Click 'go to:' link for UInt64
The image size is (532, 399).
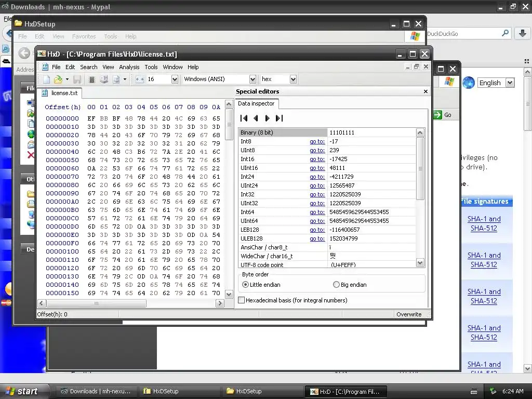coord(317,221)
